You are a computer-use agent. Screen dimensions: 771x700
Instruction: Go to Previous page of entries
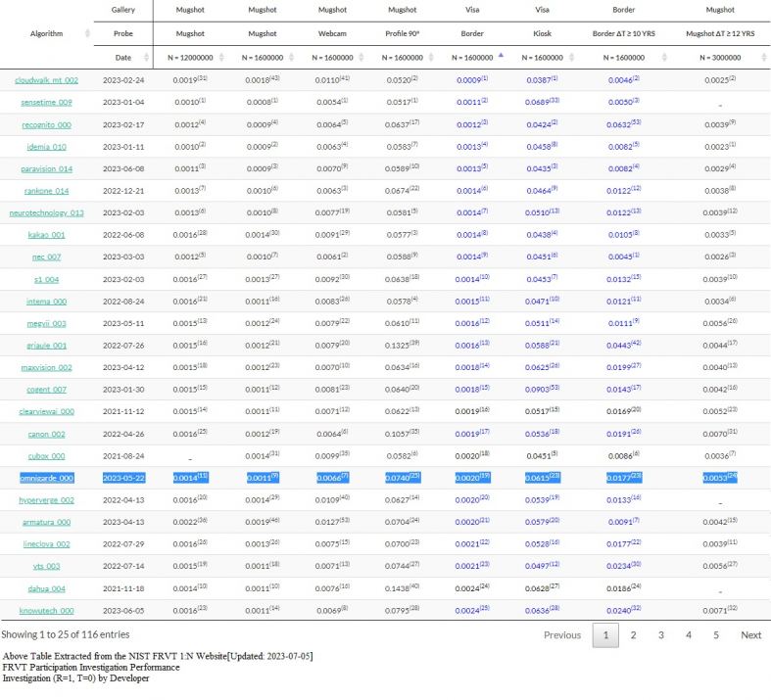point(562,635)
